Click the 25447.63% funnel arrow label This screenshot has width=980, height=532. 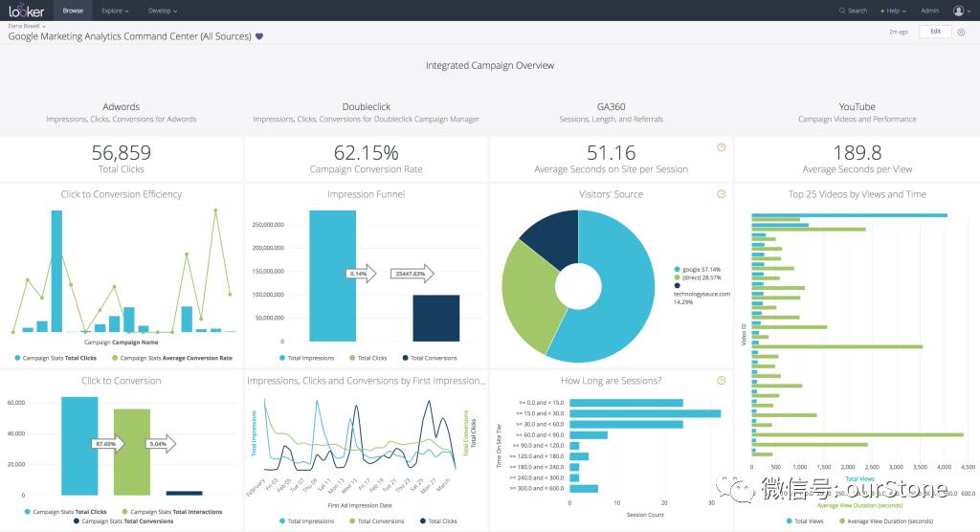coord(412,274)
